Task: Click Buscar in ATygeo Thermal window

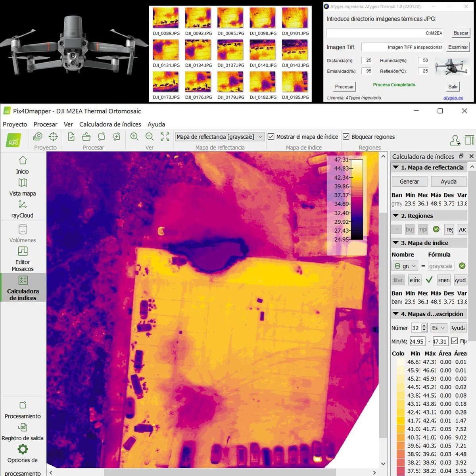Action: [461, 33]
